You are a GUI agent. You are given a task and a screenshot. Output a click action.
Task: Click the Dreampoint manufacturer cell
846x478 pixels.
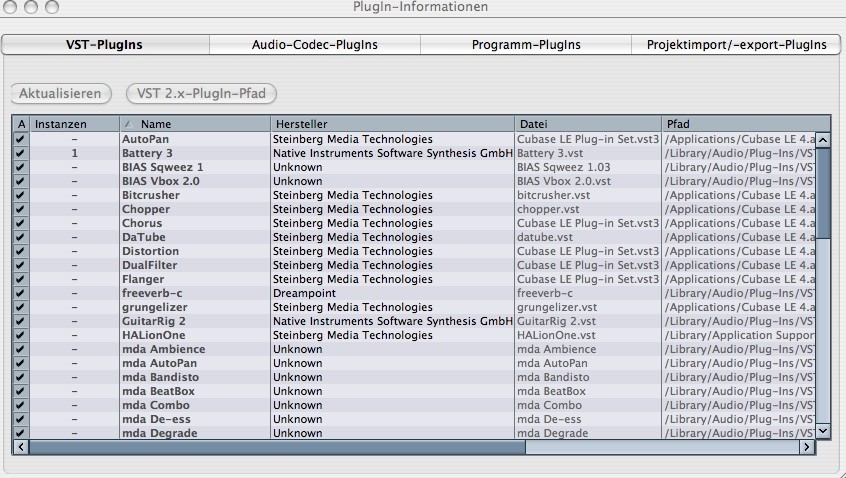[392, 293]
